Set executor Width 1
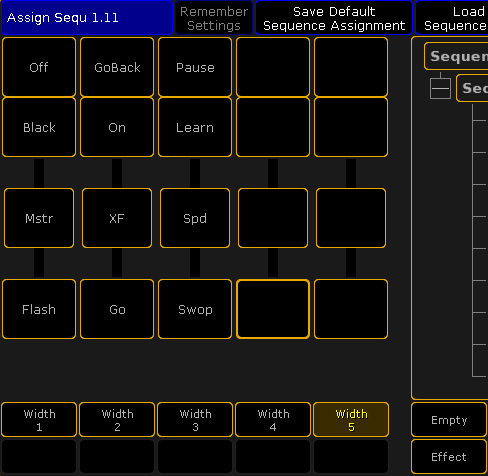The height and width of the screenshot is (476, 488). point(39,420)
